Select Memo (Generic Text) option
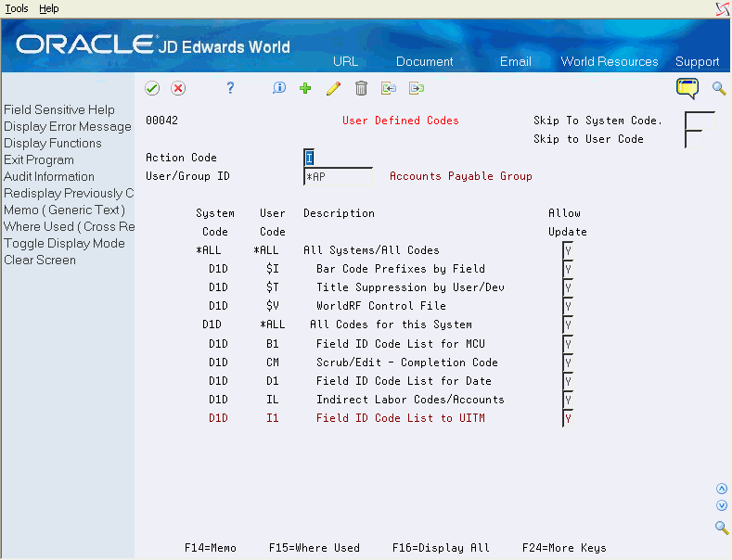732x560 pixels. 64,210
